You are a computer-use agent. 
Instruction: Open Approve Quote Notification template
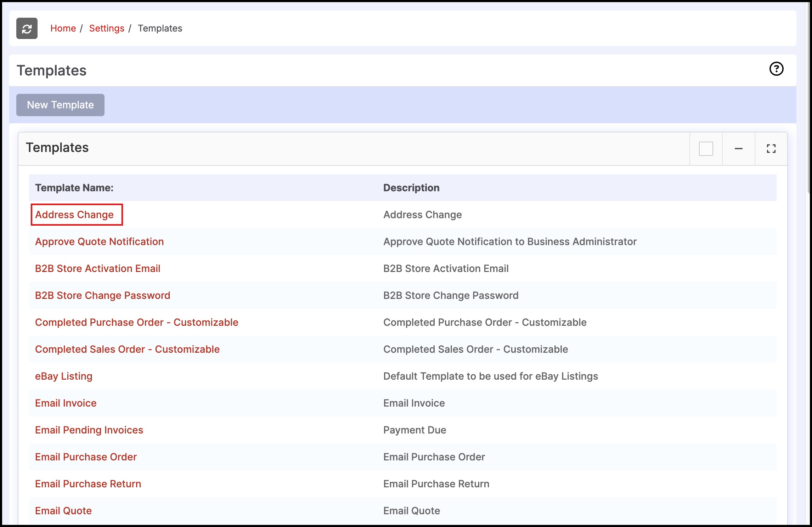99,242
